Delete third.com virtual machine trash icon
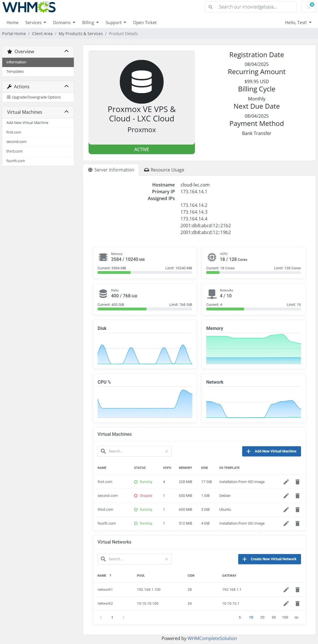318x644 pixels. click(x=297, y=510)
